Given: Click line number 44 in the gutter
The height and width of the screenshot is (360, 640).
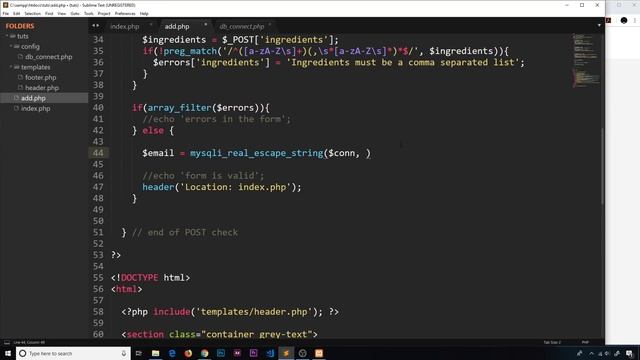Looking at the screenshot, I should click(x=98, y=153).
